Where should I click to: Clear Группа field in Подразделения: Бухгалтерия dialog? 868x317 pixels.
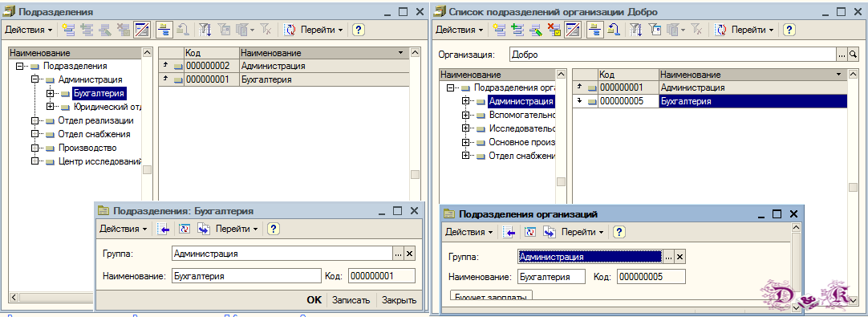(410, 254)
